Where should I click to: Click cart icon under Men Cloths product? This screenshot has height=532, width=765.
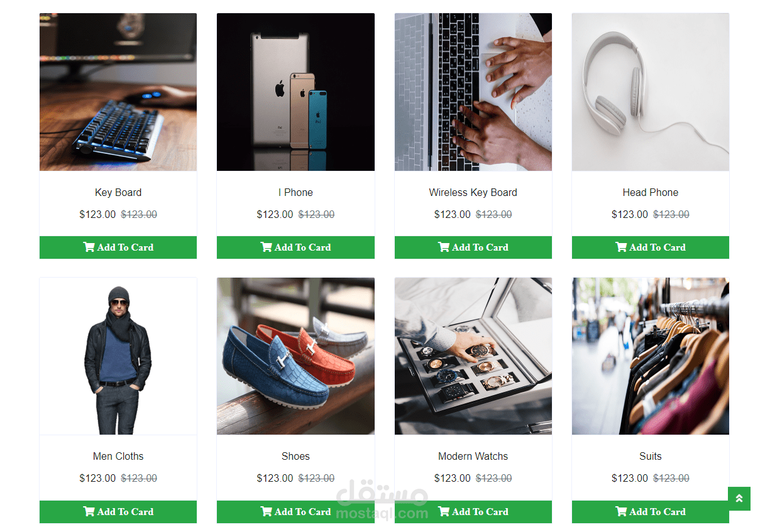tap(89, 512)
